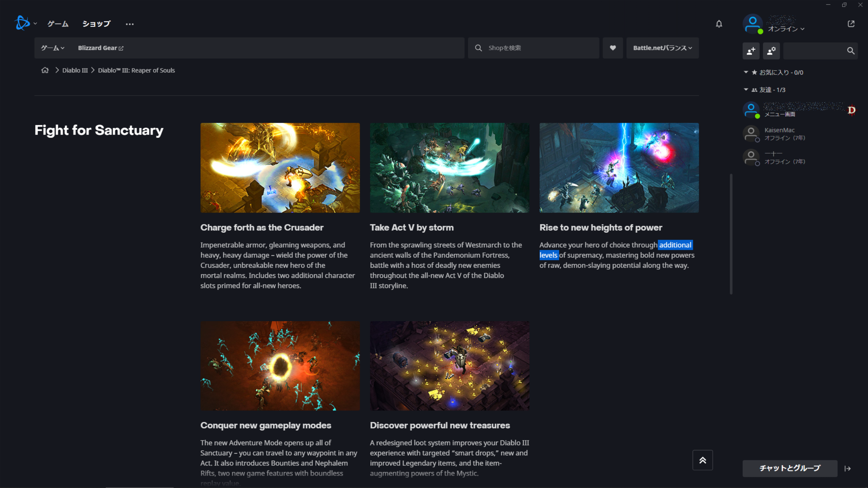Jump back to top with double-chevron button

(703, 460)
